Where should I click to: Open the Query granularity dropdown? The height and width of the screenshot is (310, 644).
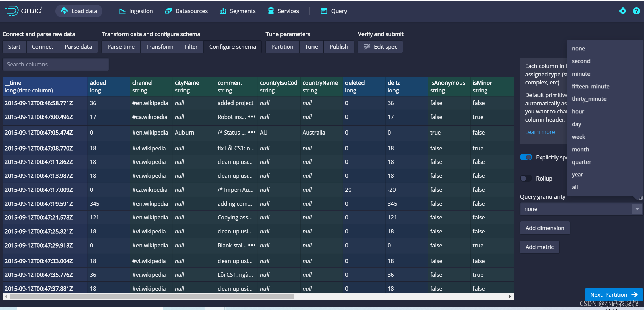(581, 209)
